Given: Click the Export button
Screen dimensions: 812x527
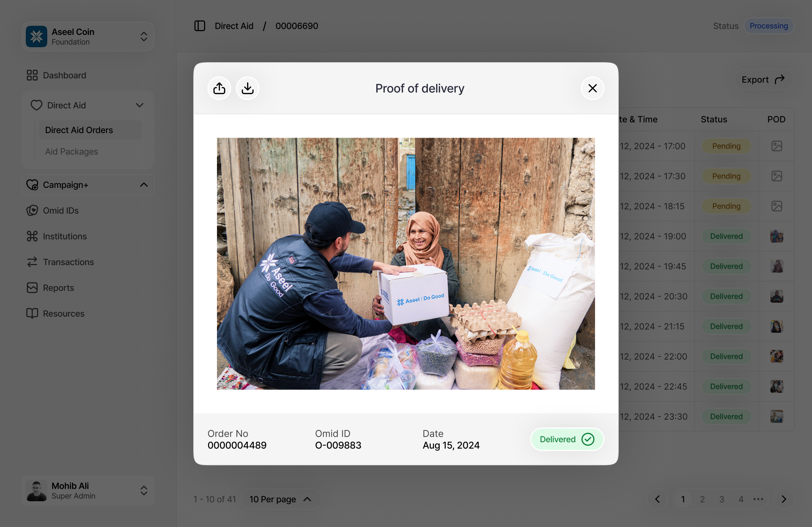Looking at the screenshot, I should 763,79.
